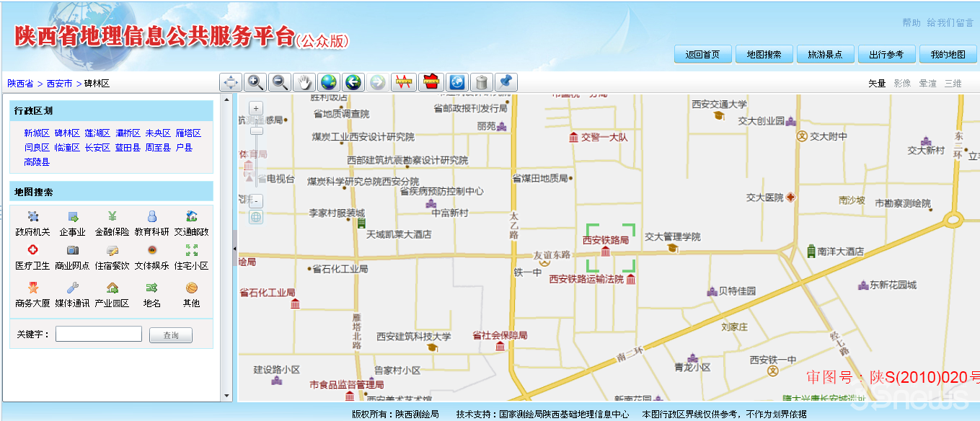Collapse the left side panel
980x421 pixels.
point(233,249)
